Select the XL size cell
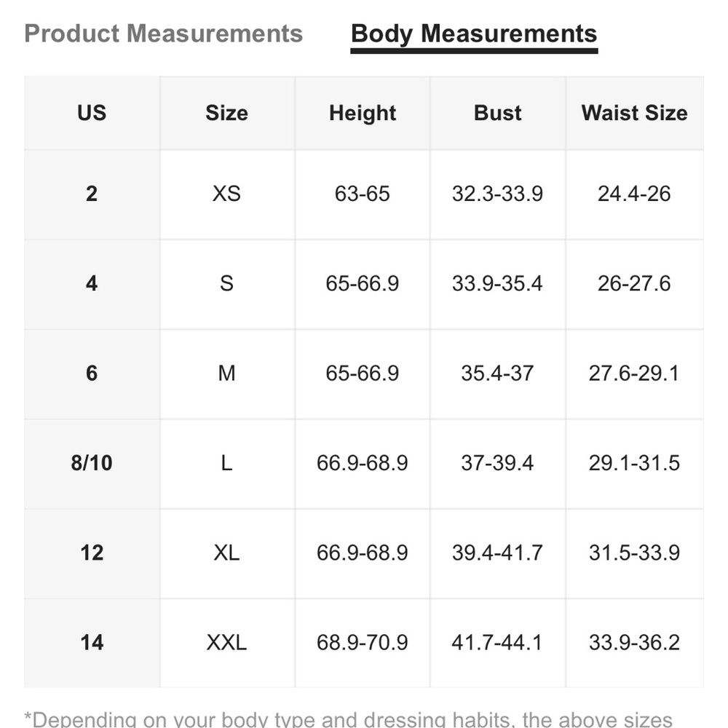 point(226,553)
